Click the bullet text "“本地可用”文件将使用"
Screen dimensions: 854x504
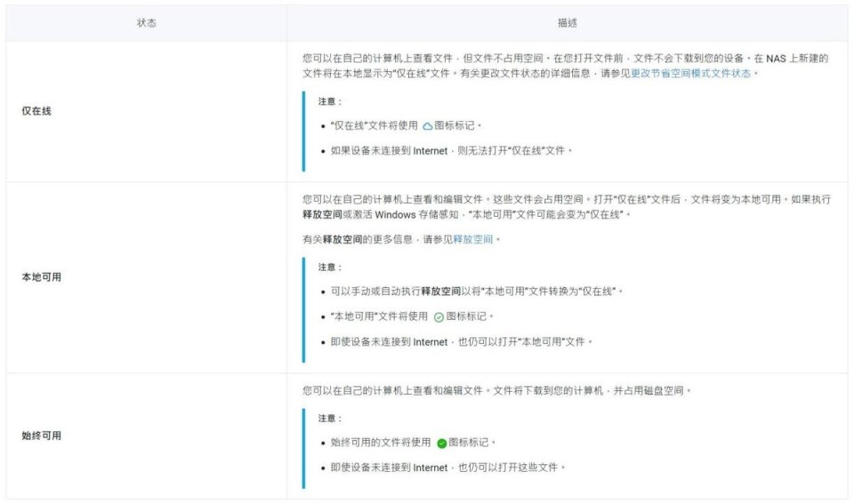tap(379, 316)
